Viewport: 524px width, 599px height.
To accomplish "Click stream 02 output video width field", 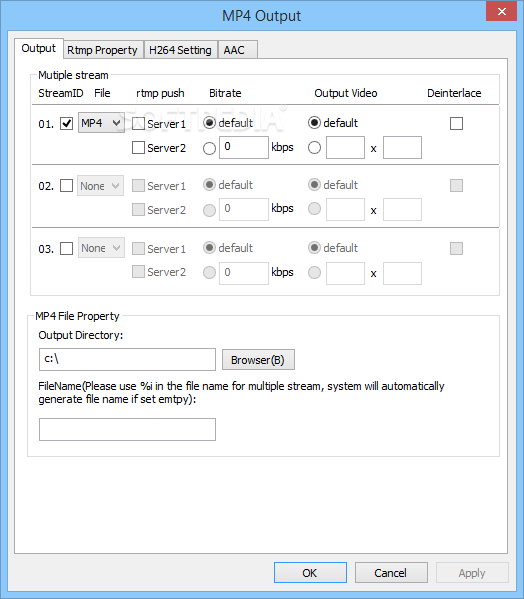I will pos(345,209).
